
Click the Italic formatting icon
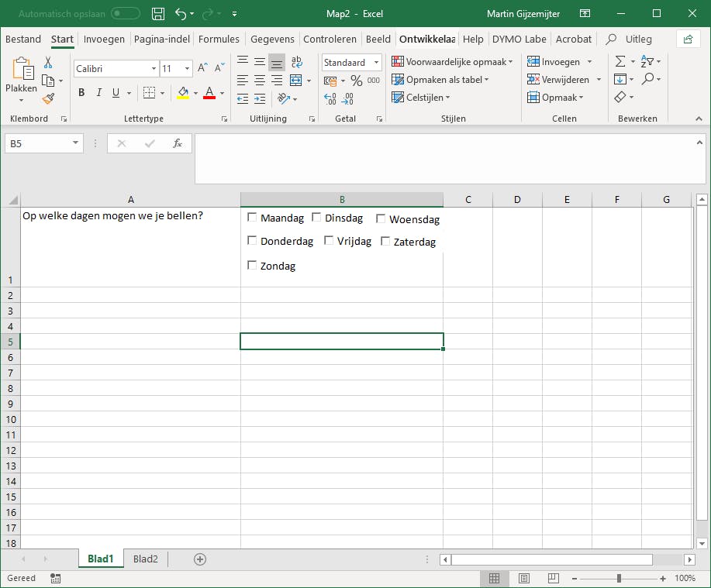tap(98, 93)
